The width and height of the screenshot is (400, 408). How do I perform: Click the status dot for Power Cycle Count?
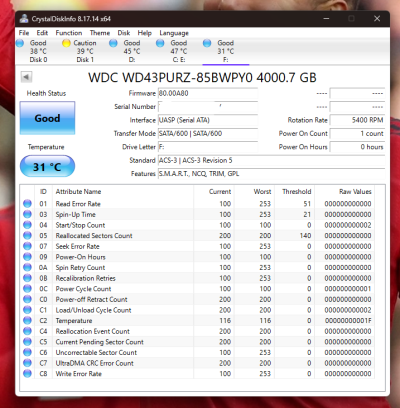coord(27,289)
